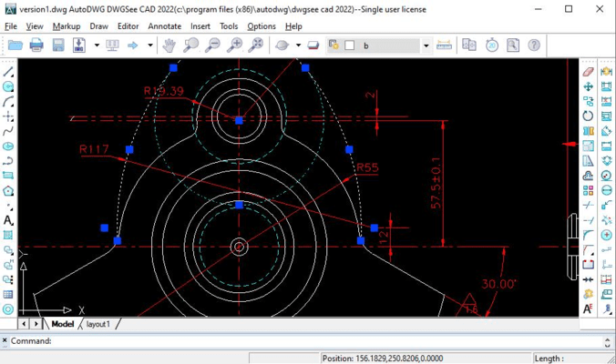Click the Print icon in toolbar
This screenshot has height=364, width=616.
pos(36,45)
